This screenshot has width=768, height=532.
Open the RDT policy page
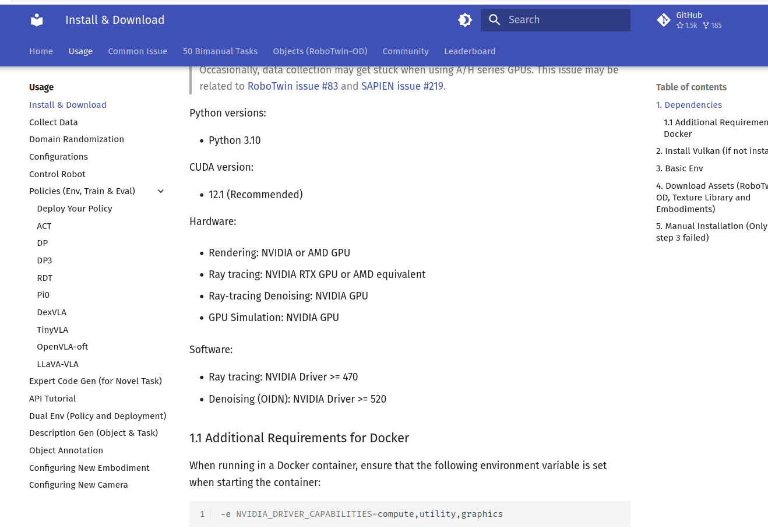[45, 278]
